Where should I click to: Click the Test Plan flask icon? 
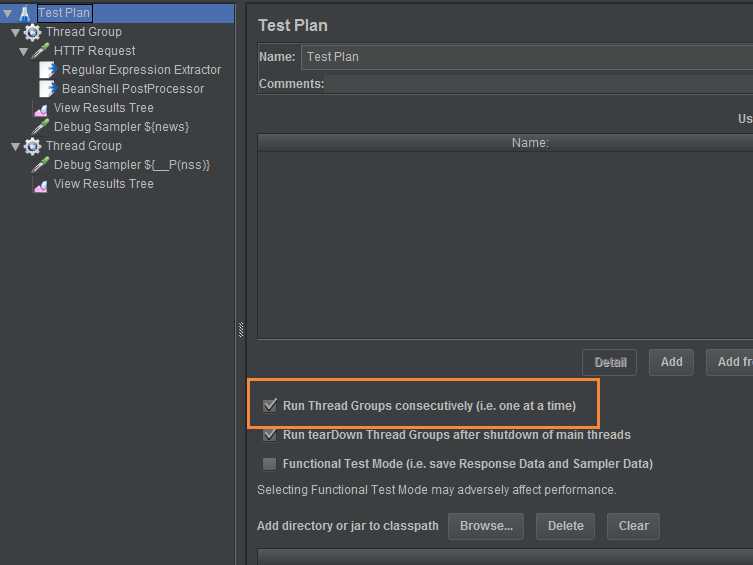(24, 13)
